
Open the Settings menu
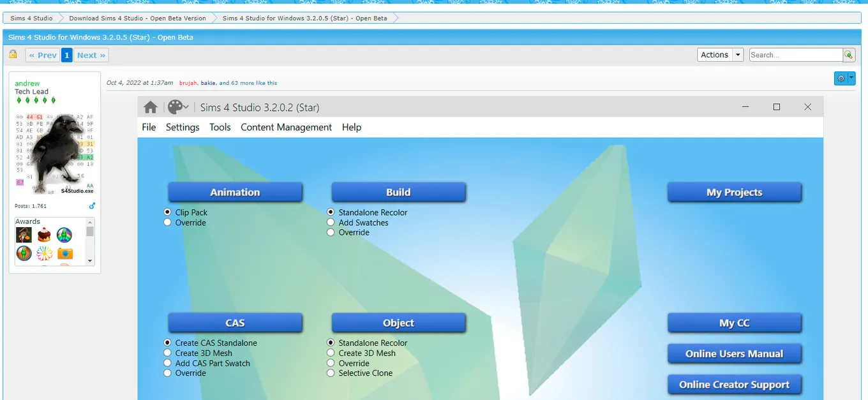[183, 127]
